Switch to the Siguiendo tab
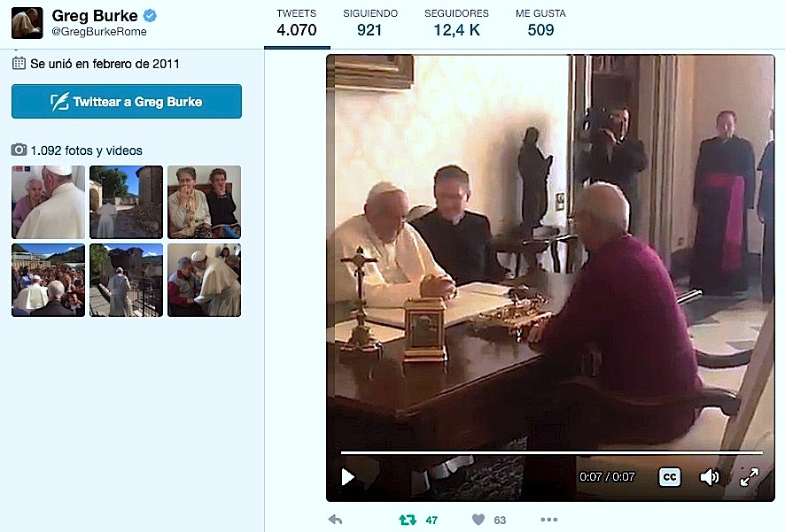This screenshot has width=785, height=532. pos(370,24)
